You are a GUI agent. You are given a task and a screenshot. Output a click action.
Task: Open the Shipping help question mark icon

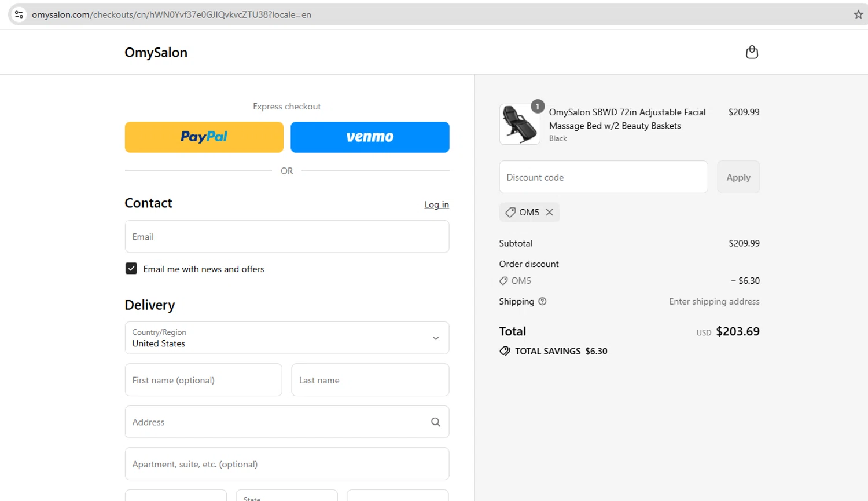pos(542,301)
